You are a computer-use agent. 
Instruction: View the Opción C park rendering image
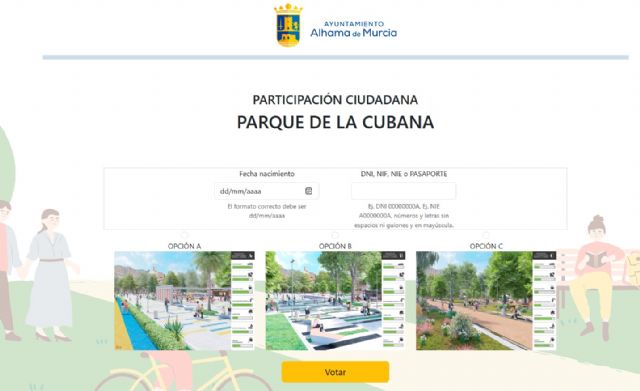click(486, 301)
